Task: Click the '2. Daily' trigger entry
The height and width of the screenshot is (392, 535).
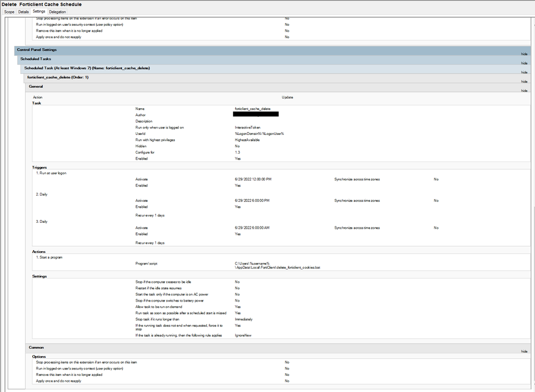Action: tap(42, 194)
